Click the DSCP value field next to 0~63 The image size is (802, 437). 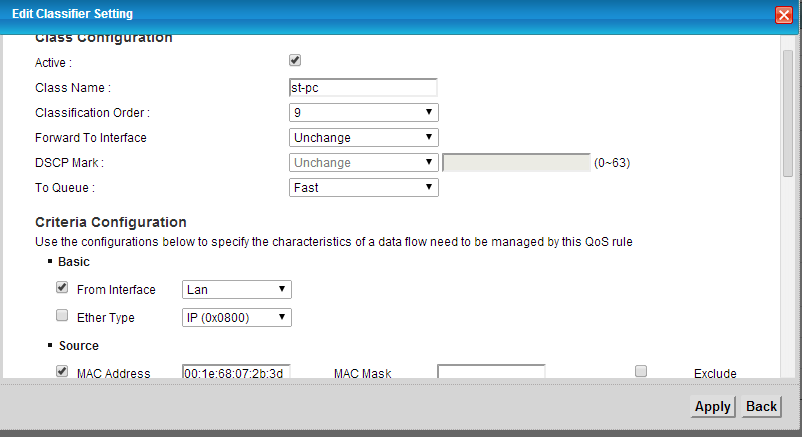pos(516,163)
